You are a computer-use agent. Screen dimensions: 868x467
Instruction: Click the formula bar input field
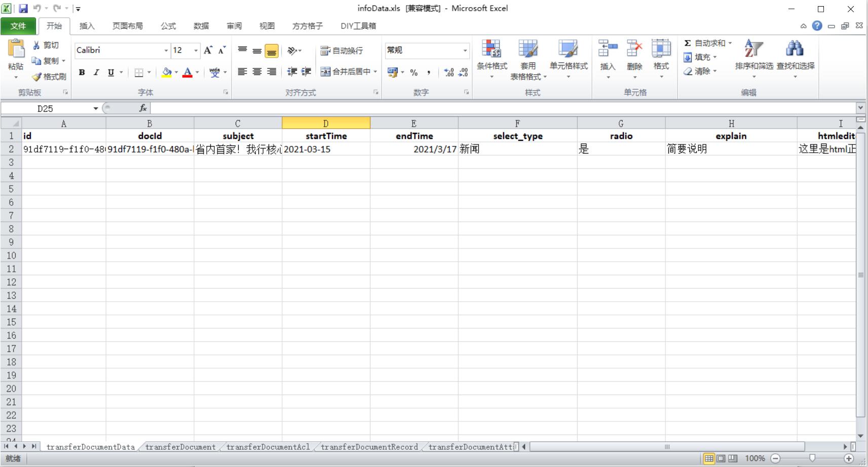pyautogui.click(x=502, y=108)
